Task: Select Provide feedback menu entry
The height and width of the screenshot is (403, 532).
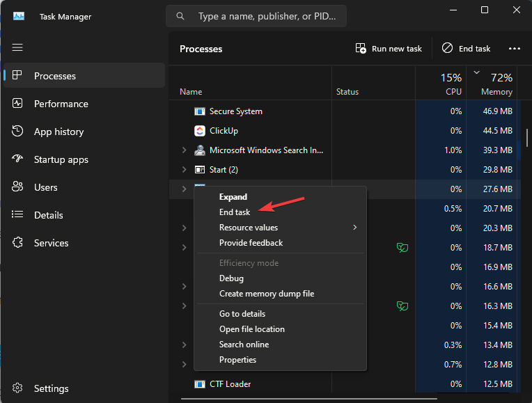Action: point(280,242)
